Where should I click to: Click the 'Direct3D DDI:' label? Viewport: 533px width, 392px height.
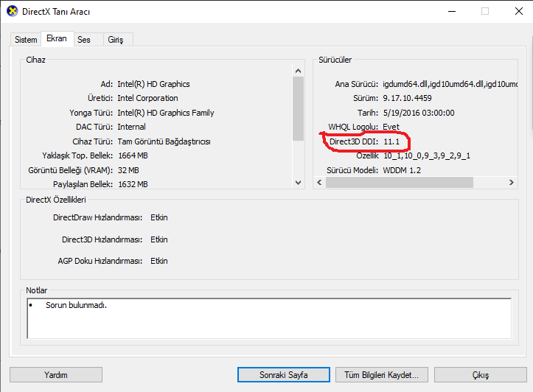pos(354,141)
